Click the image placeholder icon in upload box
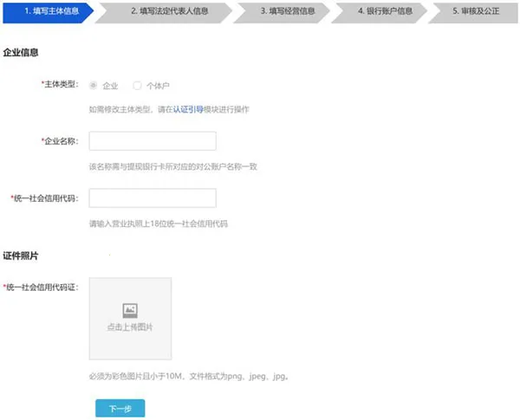The height and width of the screenshot is (420, 520). pos(130,309)
